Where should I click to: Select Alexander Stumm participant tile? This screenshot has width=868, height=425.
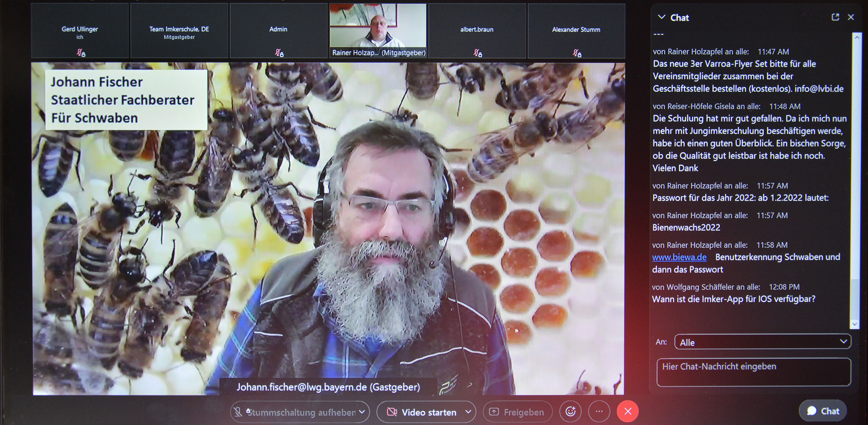click(576, 31)
